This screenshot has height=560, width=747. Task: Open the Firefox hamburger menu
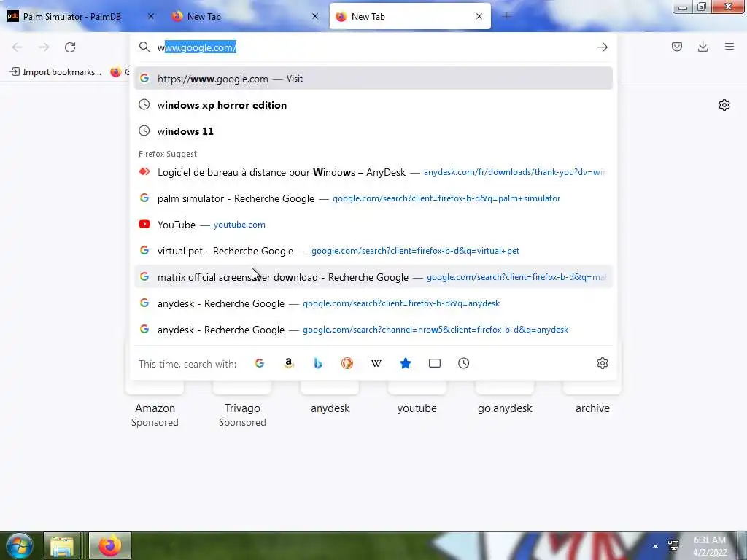[729, 47]
